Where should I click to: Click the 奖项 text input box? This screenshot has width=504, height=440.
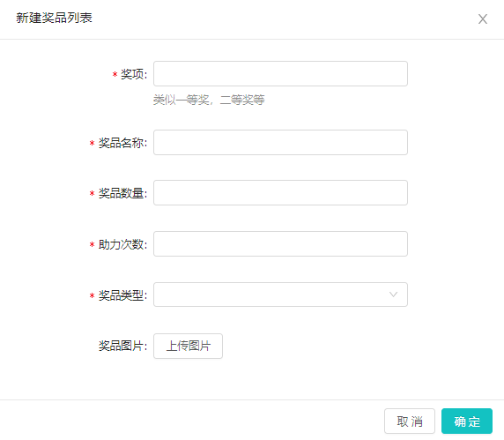[x=280, y=74]
